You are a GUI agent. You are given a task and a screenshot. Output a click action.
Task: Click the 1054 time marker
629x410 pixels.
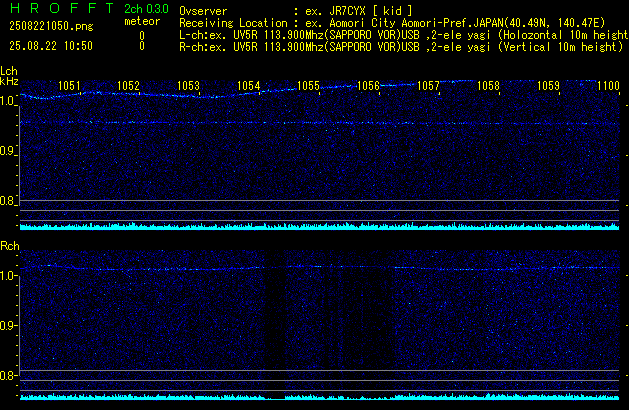point(249,86)
